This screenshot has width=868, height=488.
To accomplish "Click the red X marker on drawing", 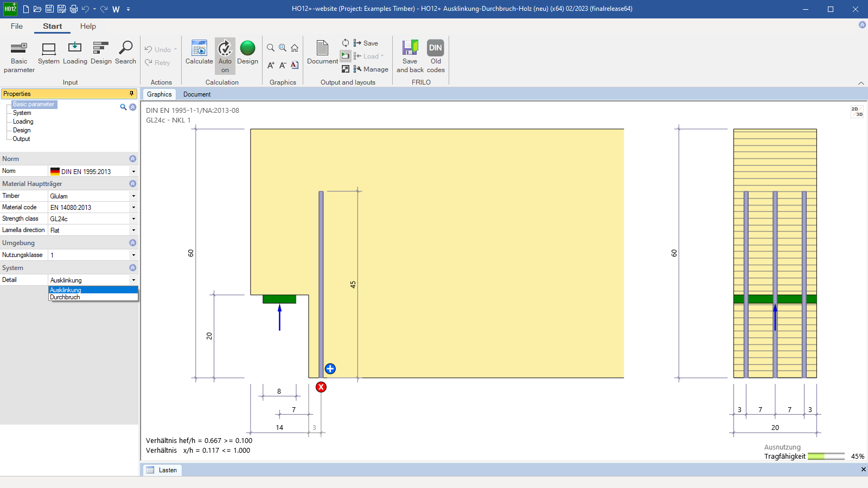I will [x=321, y=387].
